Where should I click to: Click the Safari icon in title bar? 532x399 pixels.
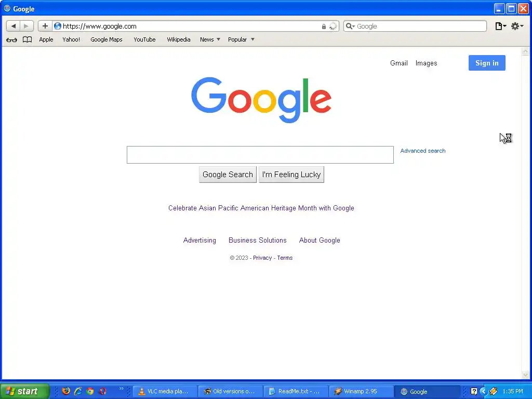click(7, 8)
